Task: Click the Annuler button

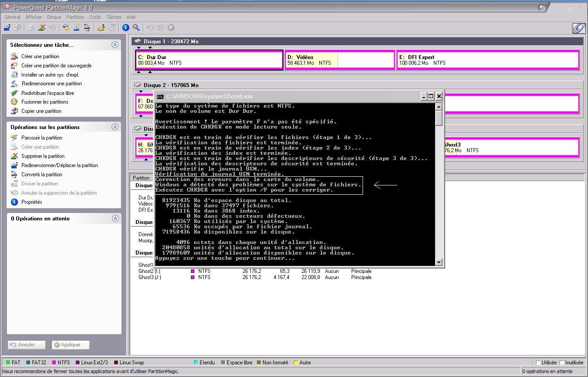Action: coord(27,345)
